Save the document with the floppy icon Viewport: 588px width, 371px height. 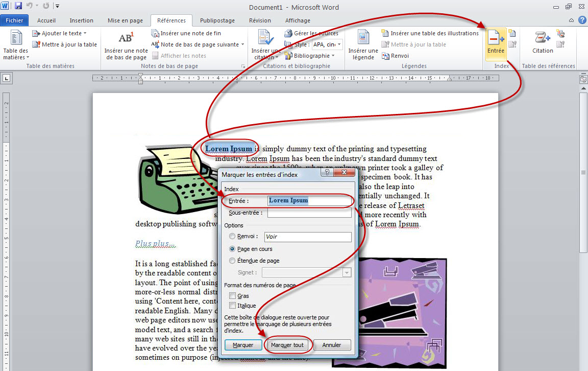point(18,6)
